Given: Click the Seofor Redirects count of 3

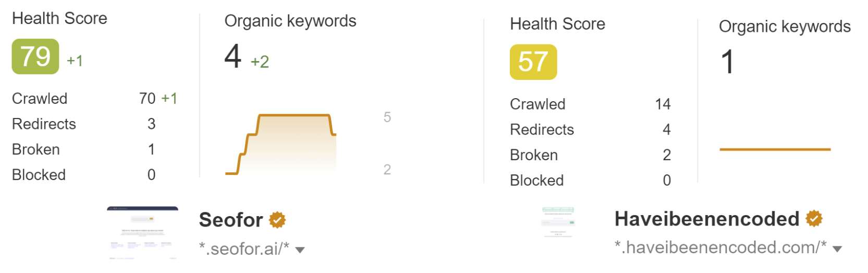Looking at the screenshot, I should click(151, 124).
